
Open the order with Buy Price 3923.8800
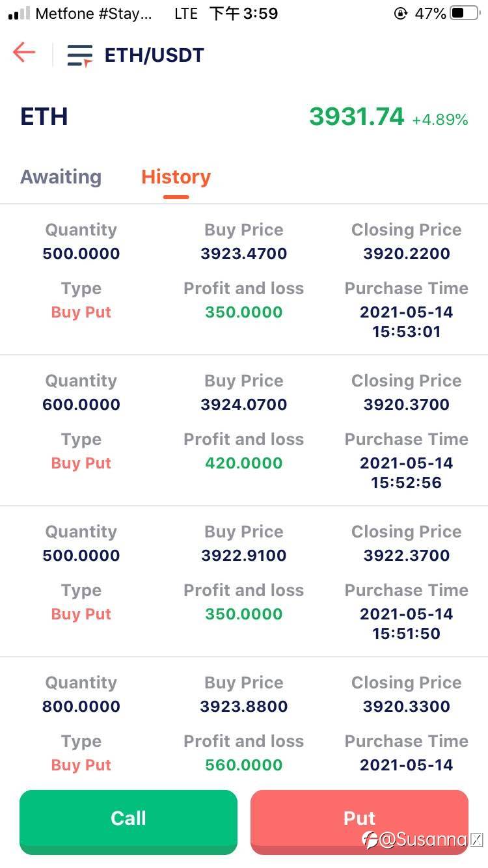coord(243,707)
